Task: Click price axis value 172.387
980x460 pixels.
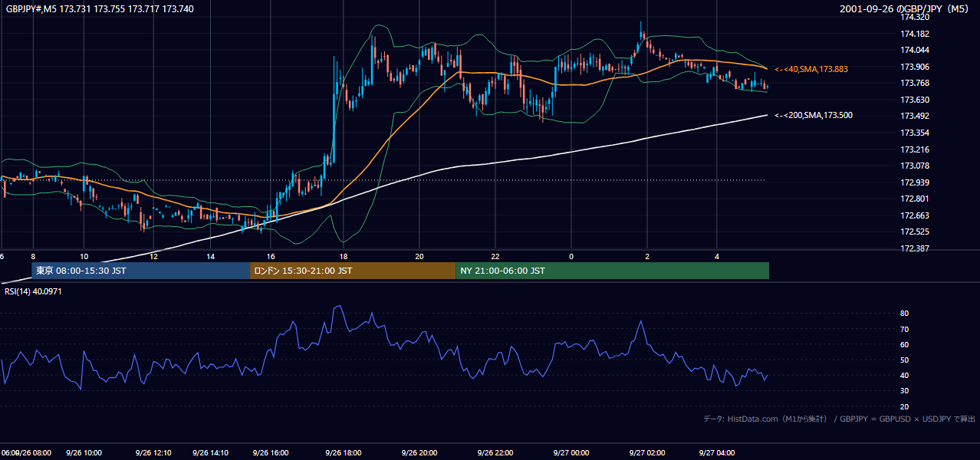Action: click(915, 248)
